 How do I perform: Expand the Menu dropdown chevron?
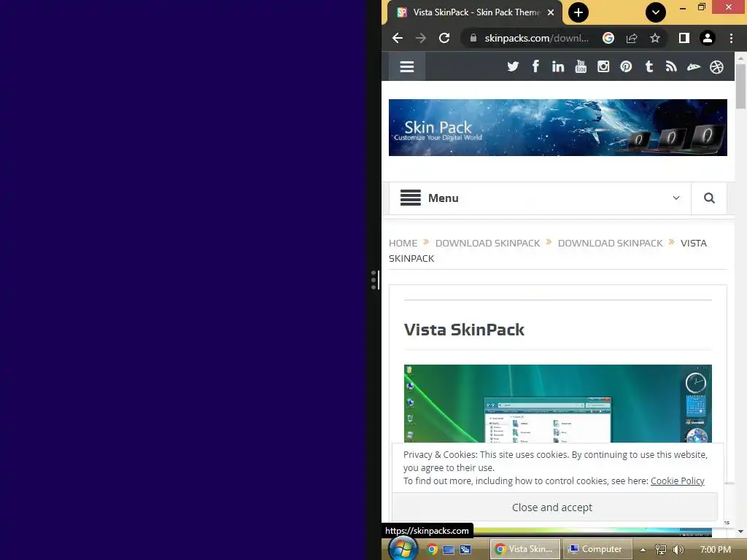coord(676,198)
